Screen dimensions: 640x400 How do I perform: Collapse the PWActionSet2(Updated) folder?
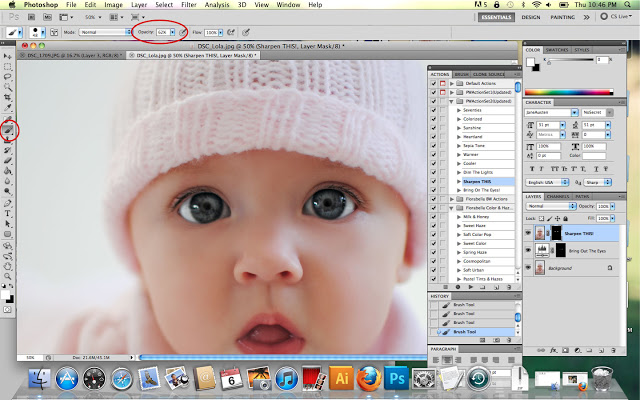[452, 101]
